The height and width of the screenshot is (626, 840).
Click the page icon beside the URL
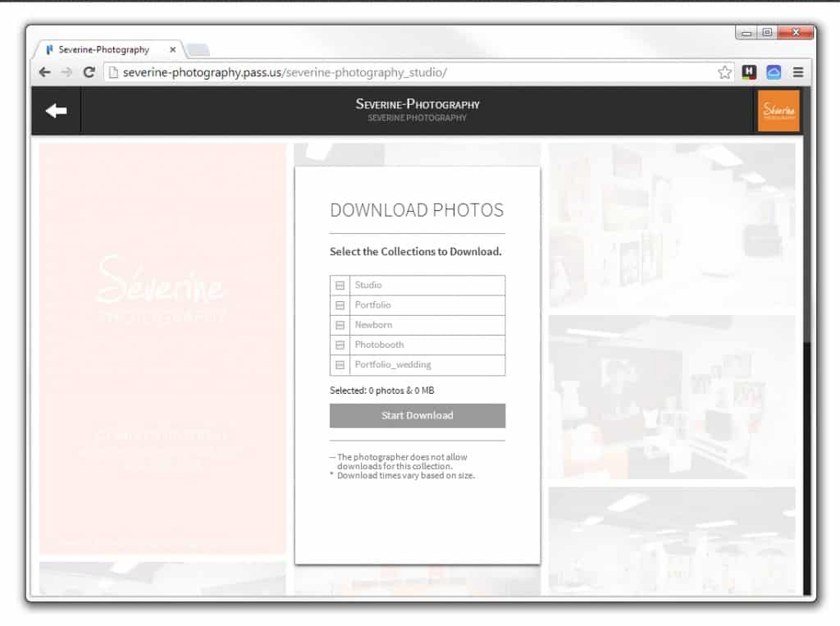(113, 72)
